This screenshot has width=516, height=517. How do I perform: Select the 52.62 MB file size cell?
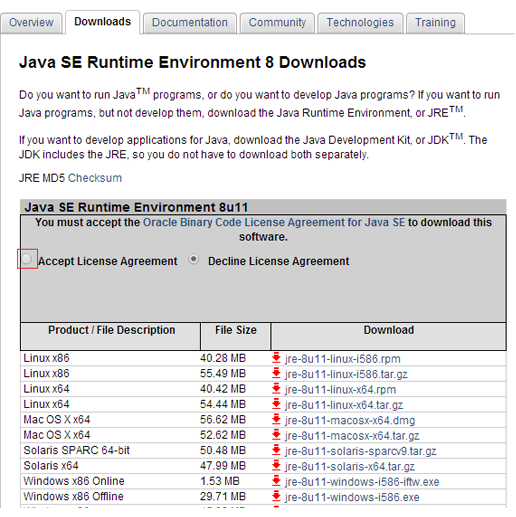pos(223,435)
